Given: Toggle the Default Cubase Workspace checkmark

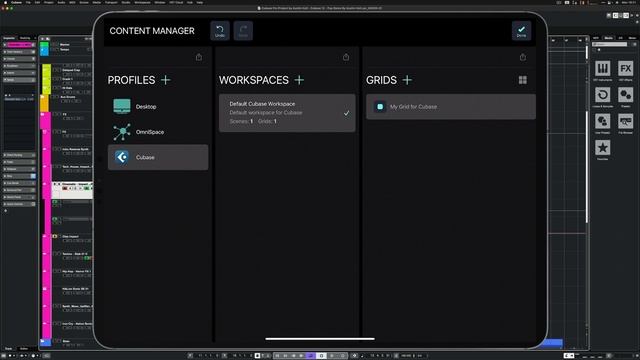Looking at the screenshot, I should pos(347,113).
